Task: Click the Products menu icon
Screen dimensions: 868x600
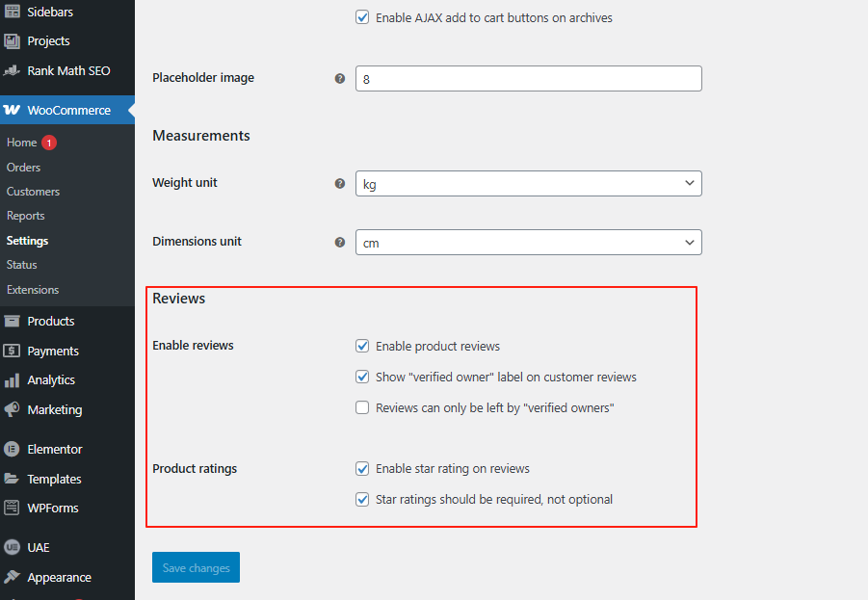Action: (12, 322)
